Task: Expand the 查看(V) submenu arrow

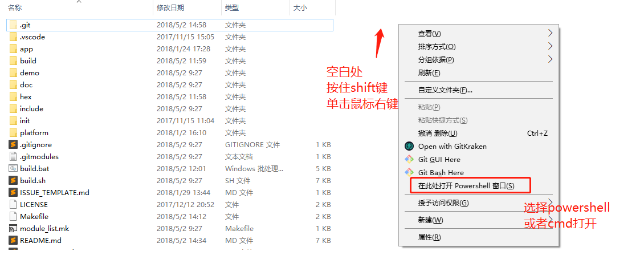Action: tap(551, 33)
